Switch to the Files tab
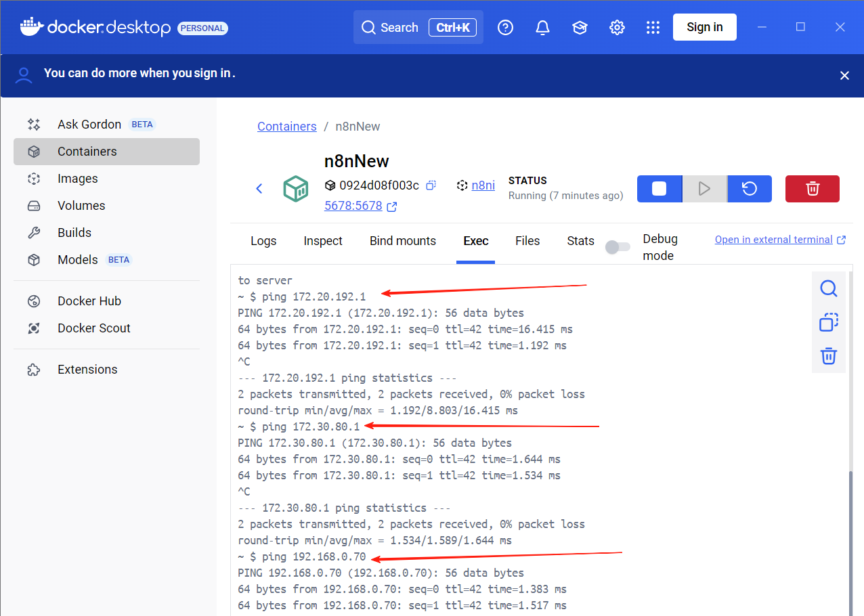Image resolution: width=864 pixels, height=616 pixels. [x=527, y=241]
